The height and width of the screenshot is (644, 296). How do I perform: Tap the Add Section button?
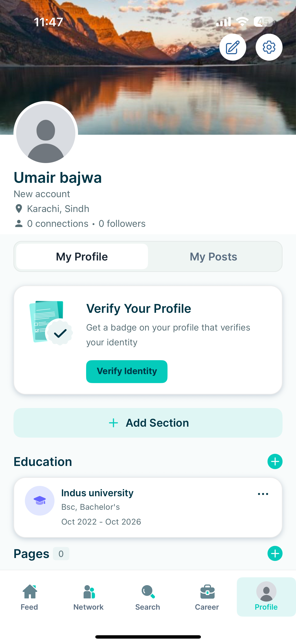coord(148,423)
